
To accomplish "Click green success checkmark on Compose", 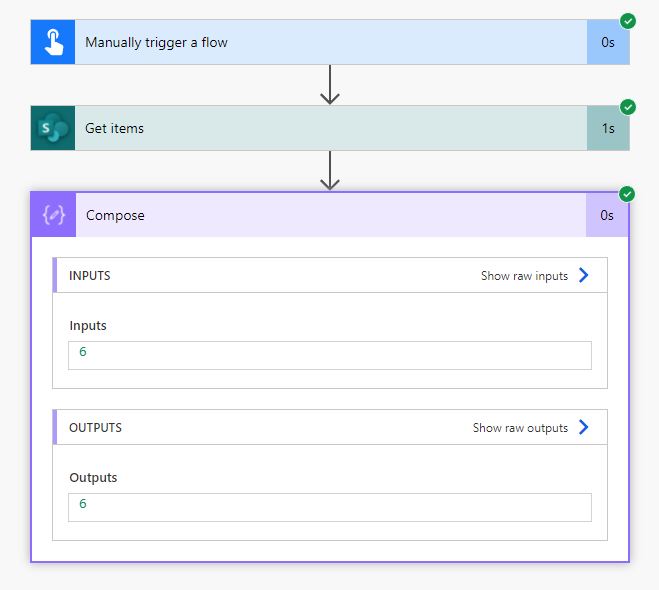I will point(627,194).
